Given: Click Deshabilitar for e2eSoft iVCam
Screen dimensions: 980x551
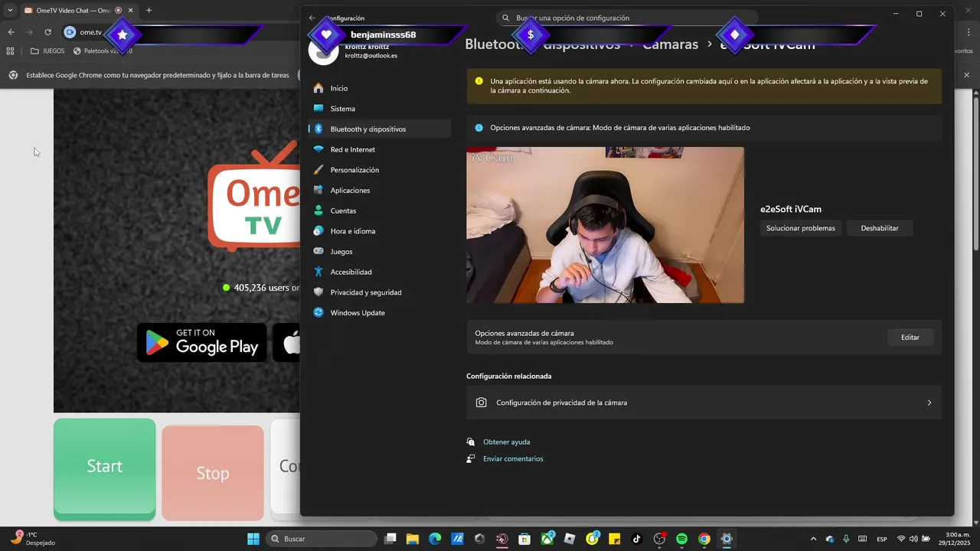Looking at the screenshot, I should [x=880, y=228].
